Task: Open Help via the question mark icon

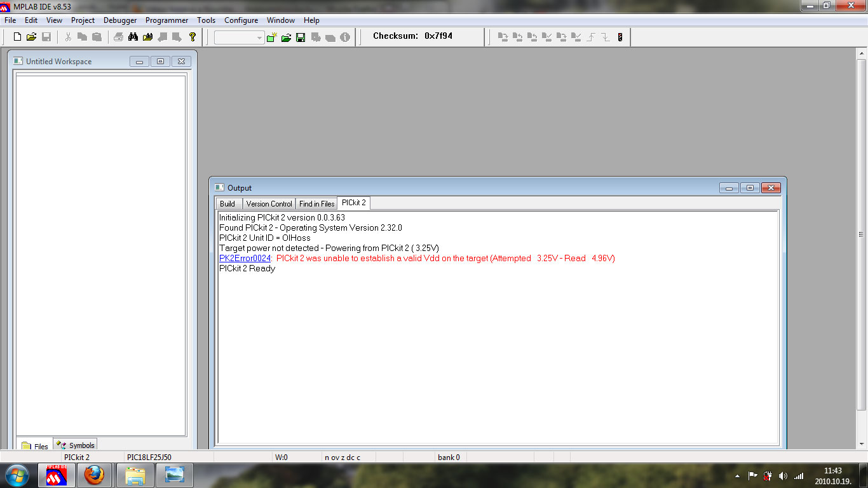Action: pos(193,37)
